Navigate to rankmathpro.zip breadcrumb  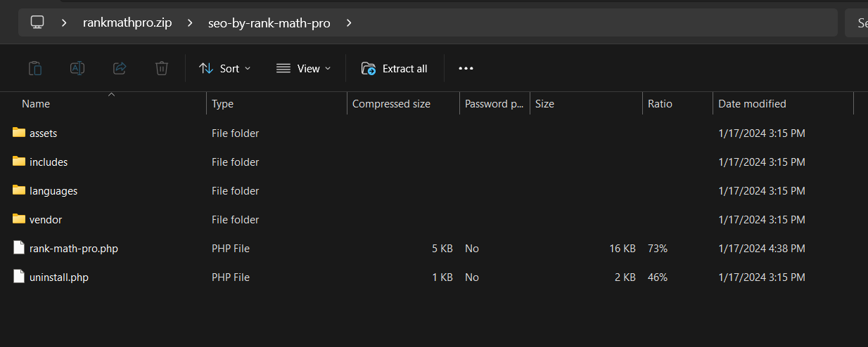127,22
